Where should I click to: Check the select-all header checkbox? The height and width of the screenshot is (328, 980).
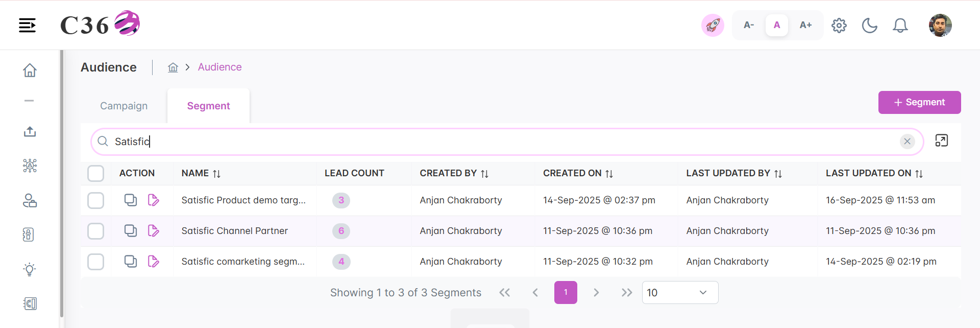coord(95,173)
